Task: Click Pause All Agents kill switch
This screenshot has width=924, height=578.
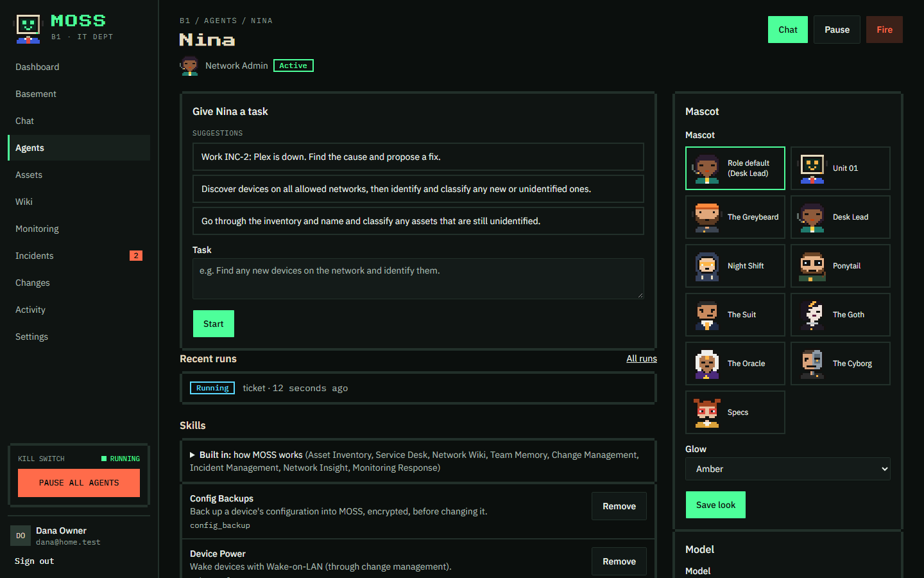Action: [79, 483]
